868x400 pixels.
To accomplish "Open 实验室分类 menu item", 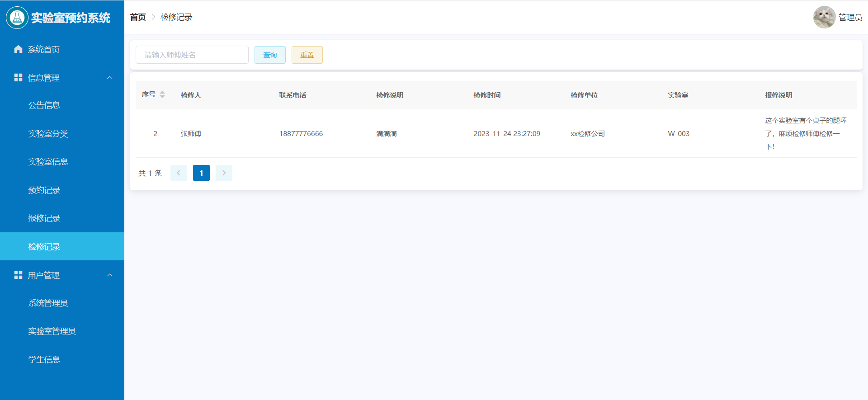I will [62, 134].
